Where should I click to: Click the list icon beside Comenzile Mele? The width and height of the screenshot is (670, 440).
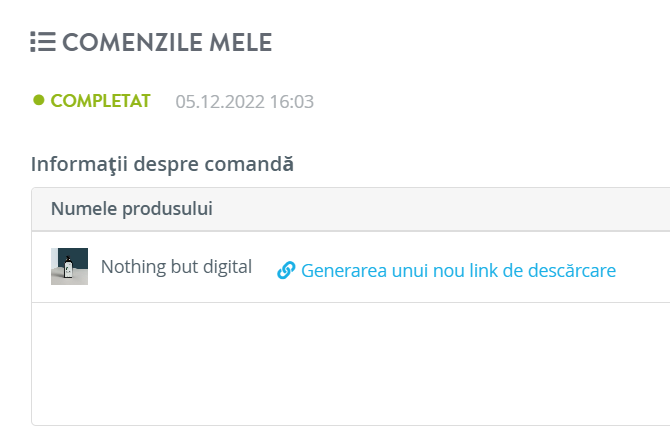[x=43, y=42]
